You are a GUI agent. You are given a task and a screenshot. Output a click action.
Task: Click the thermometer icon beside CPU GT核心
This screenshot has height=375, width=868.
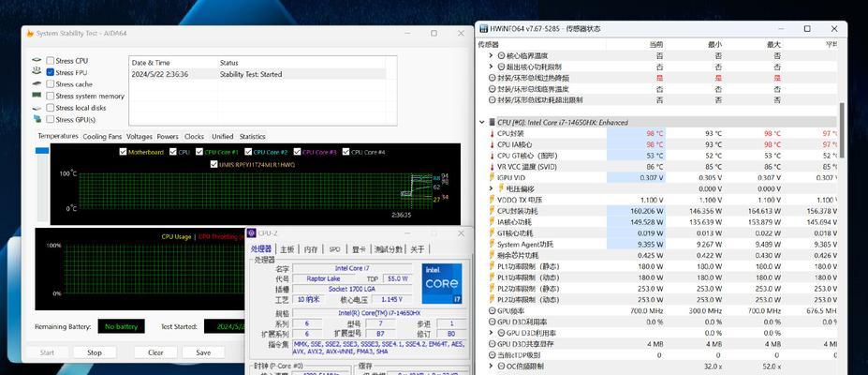coord(493,156)
